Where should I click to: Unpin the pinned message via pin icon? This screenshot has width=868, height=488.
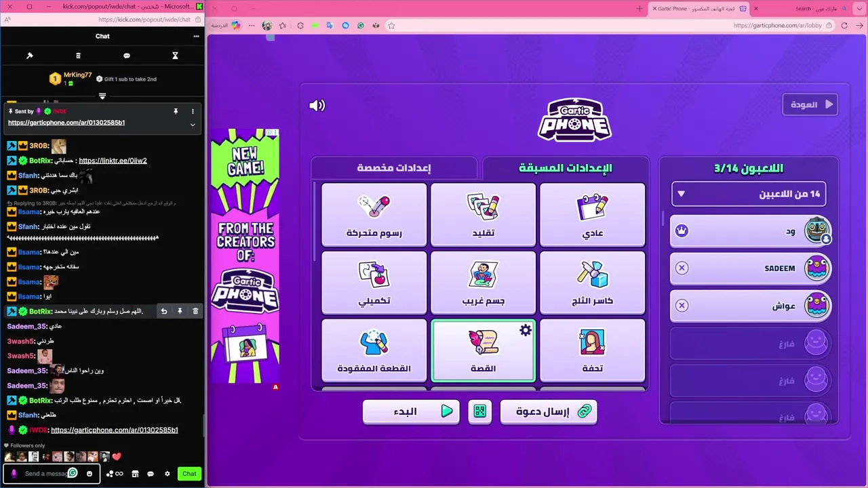point(176,111)
